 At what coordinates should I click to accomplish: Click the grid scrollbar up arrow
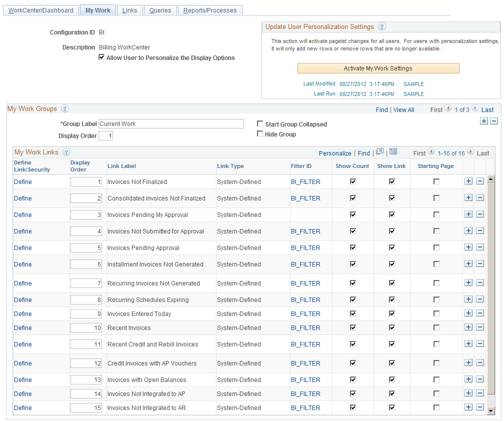click(x=491, y=178)
